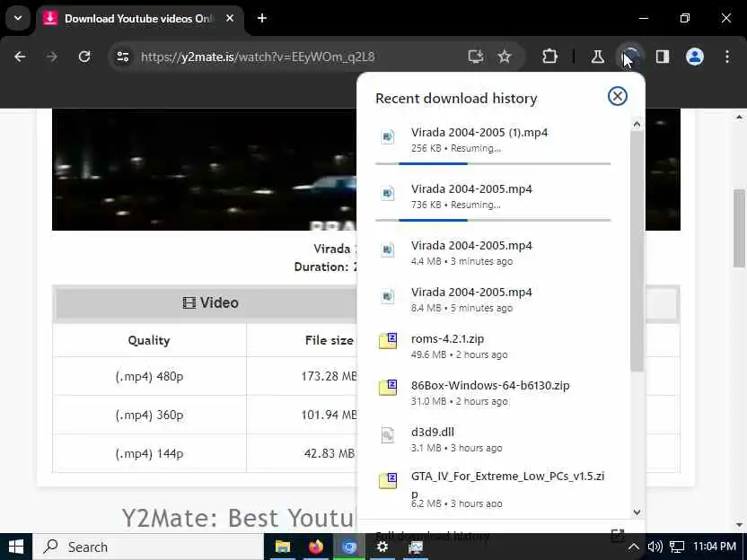Click the video thumbnail preview

[205, 170]
